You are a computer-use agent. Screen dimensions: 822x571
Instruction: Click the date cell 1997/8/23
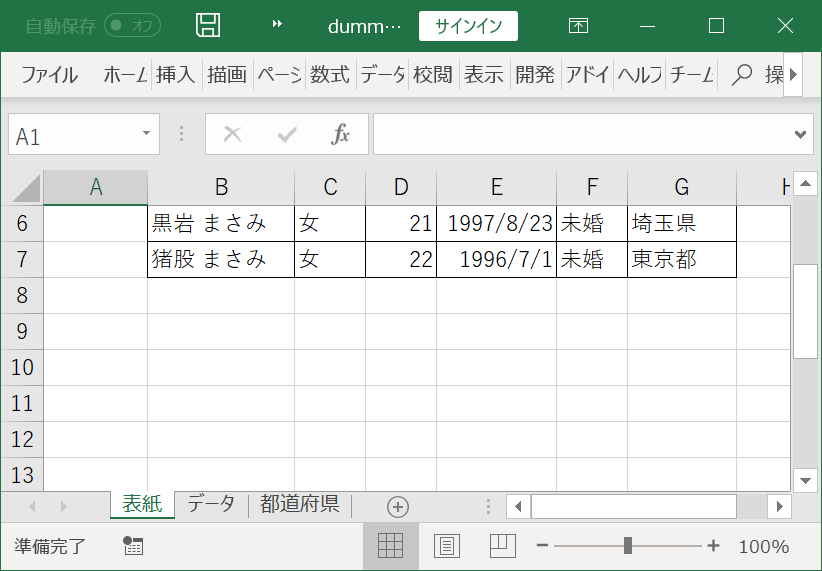[496, 224]
